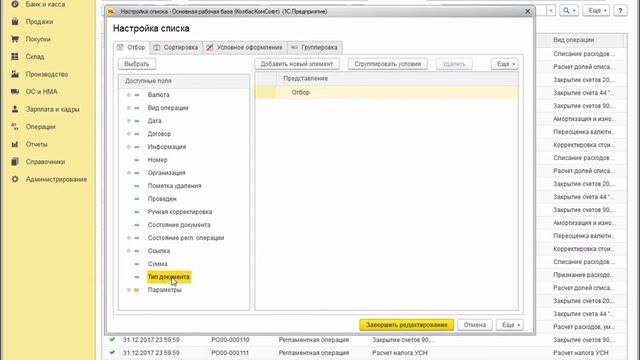Click the Представление column header
The image size is (640, 360).
pos(305,78)
